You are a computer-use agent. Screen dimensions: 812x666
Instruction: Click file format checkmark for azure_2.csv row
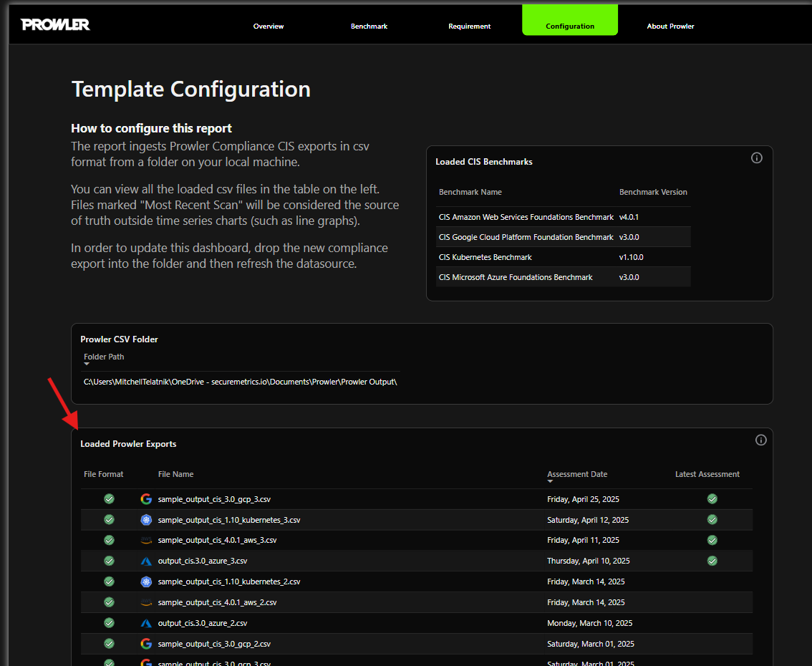click(109, 623)
